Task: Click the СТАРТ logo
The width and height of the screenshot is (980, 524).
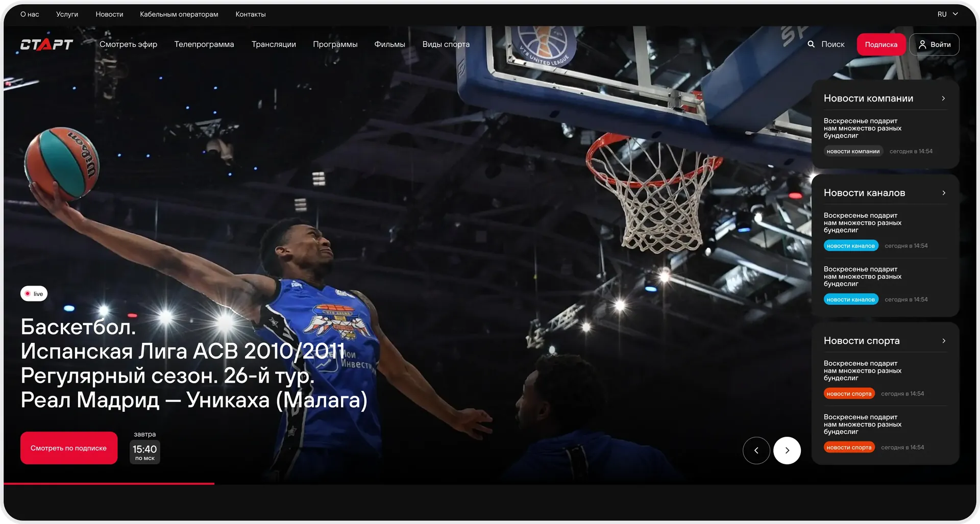Action: point(46,44)
